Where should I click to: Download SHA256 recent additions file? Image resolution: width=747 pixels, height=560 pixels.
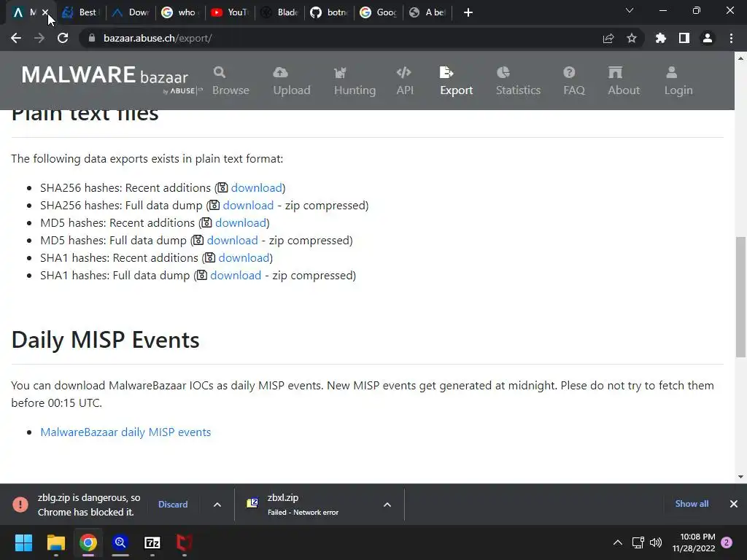[256, 187]
